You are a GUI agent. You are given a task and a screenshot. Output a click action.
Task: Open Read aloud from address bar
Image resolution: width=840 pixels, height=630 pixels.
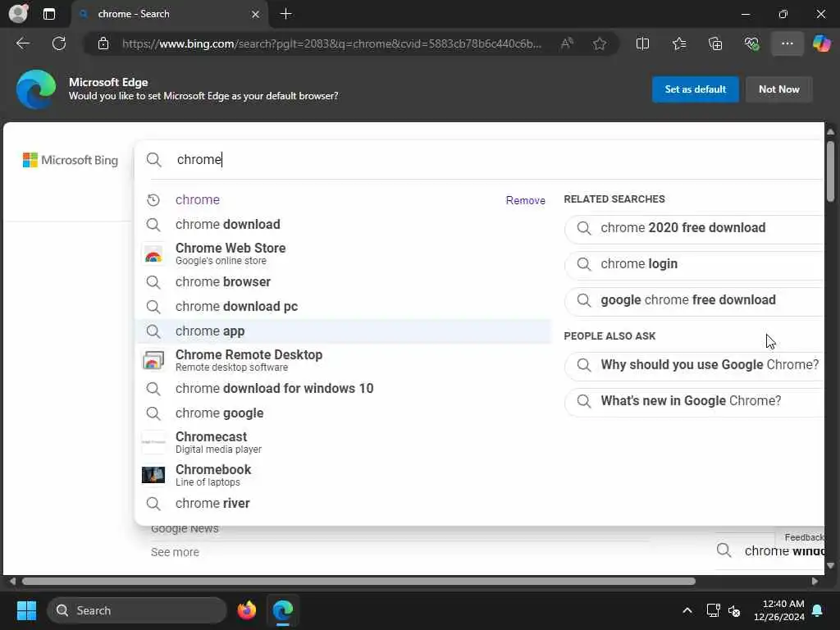pos(567,43)
